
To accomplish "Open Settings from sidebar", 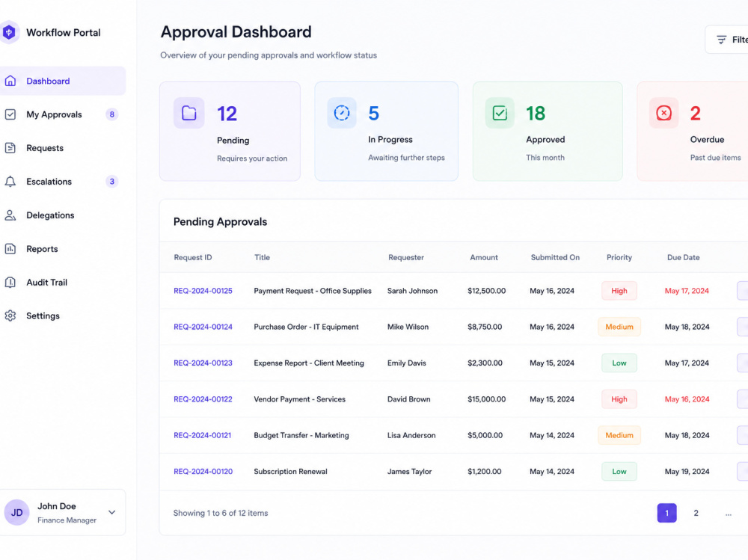I will 62,316.
